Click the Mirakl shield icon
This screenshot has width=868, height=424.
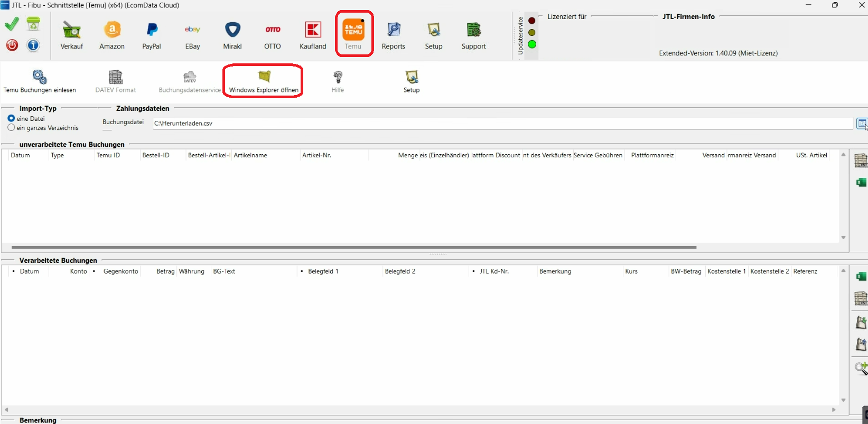pyautogui.click(x=232, y=35)
